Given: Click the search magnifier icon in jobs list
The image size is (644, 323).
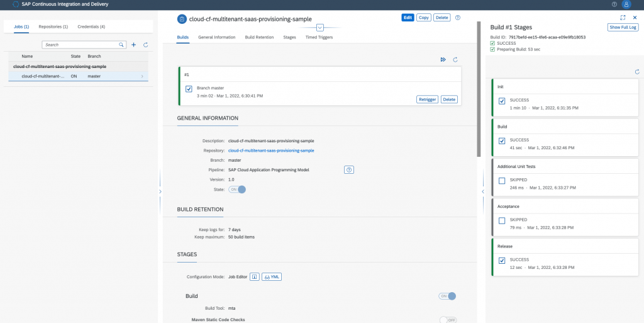Looking at the screenshot, I should tap(121, 44).
